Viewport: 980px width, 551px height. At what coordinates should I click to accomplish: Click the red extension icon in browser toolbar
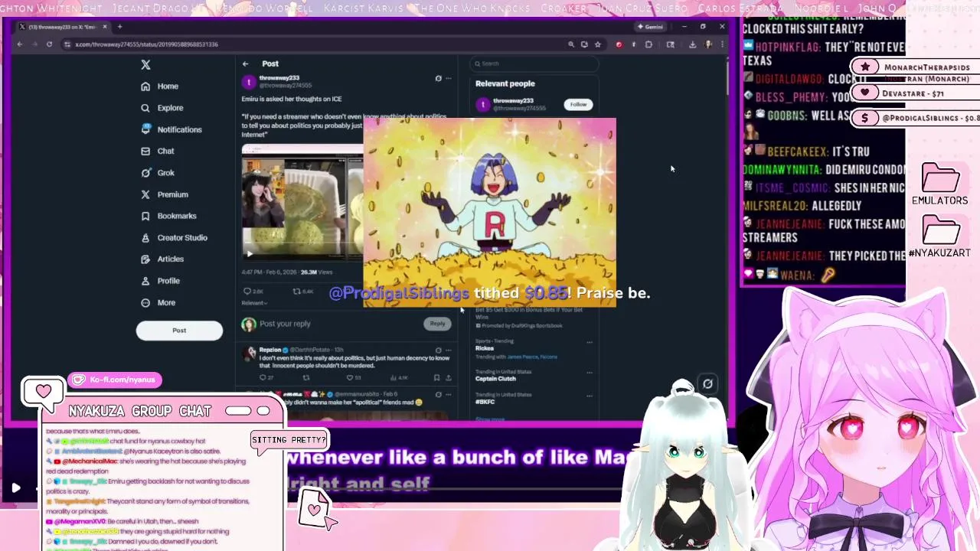pos(619,44)
